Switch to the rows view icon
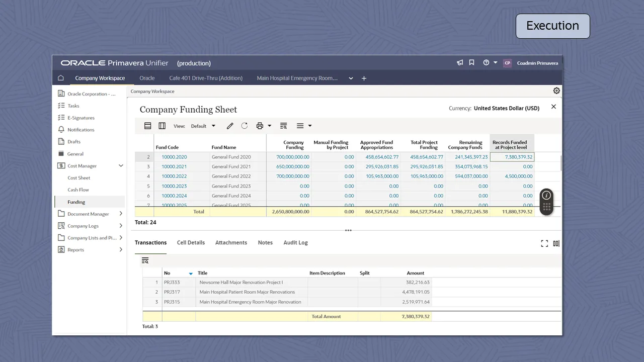This screenshot has width=644, height=362. [x=148, y=126]
